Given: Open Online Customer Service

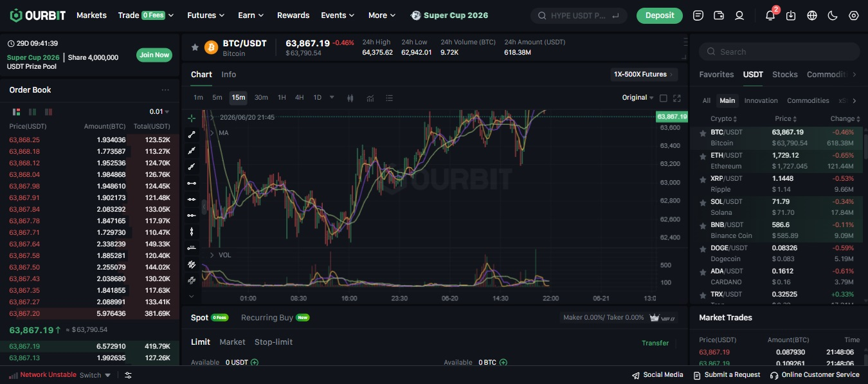Looking at the screenshot, I should click(x=815, y=375).
